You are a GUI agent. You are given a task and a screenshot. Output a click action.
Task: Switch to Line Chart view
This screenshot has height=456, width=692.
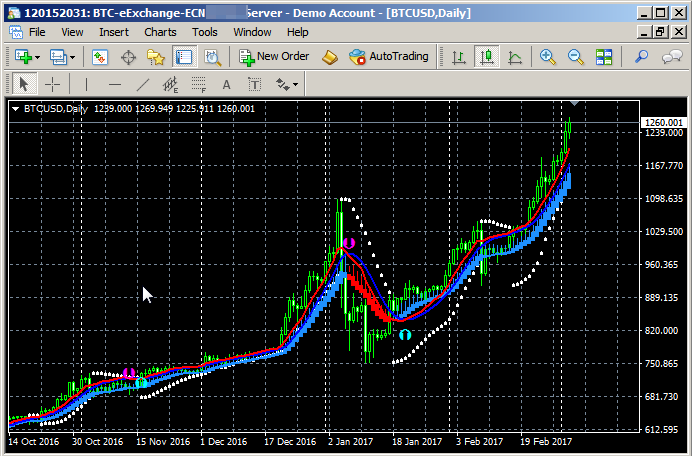(515, 57)
